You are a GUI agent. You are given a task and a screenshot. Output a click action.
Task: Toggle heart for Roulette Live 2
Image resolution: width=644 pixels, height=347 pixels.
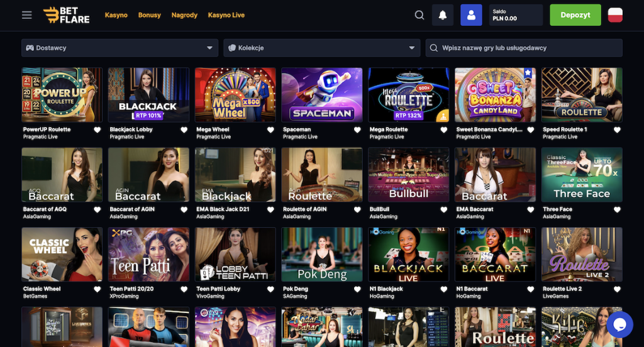pos(618,289)
